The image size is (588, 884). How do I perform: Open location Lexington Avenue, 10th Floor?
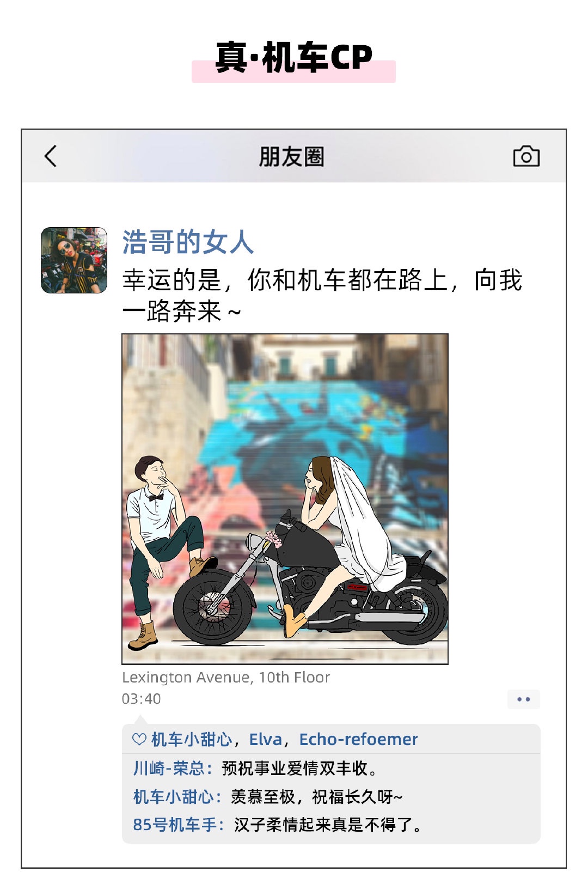(226, 678)
